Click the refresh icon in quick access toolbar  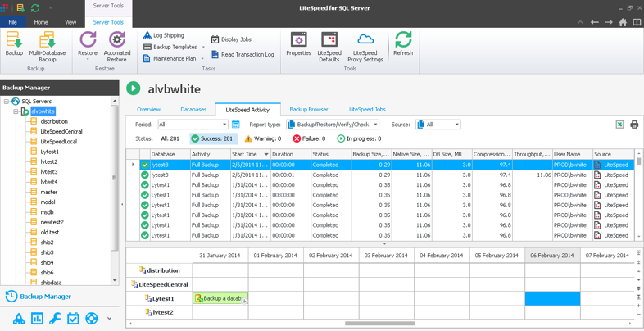(35, 8)
